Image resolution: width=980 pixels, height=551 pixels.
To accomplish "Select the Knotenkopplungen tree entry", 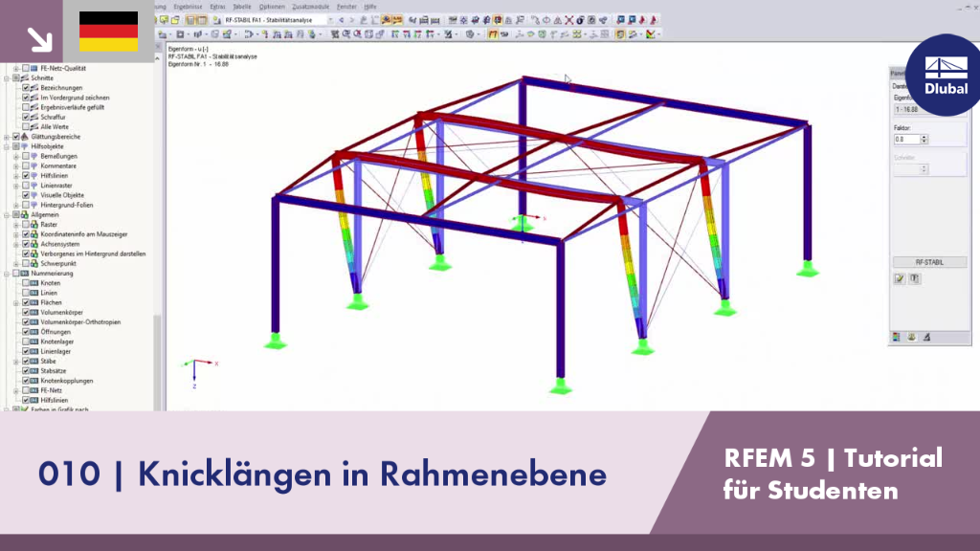I will 67,381.
